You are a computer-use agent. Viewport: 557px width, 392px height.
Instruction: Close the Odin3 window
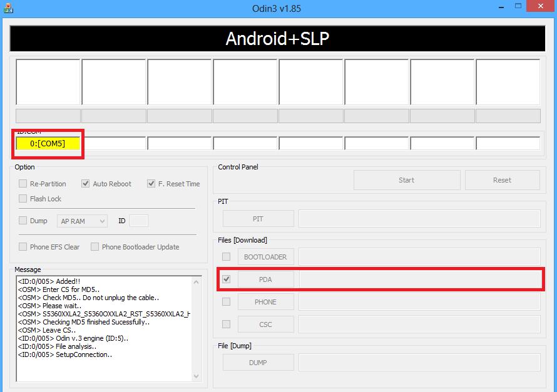coord(541,6)
